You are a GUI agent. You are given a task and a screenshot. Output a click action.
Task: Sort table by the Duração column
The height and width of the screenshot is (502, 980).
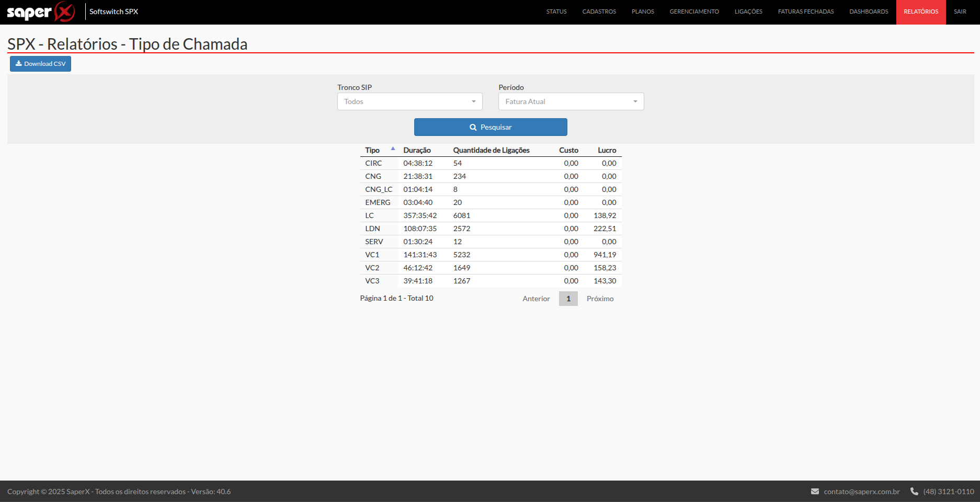click(417, 150)
